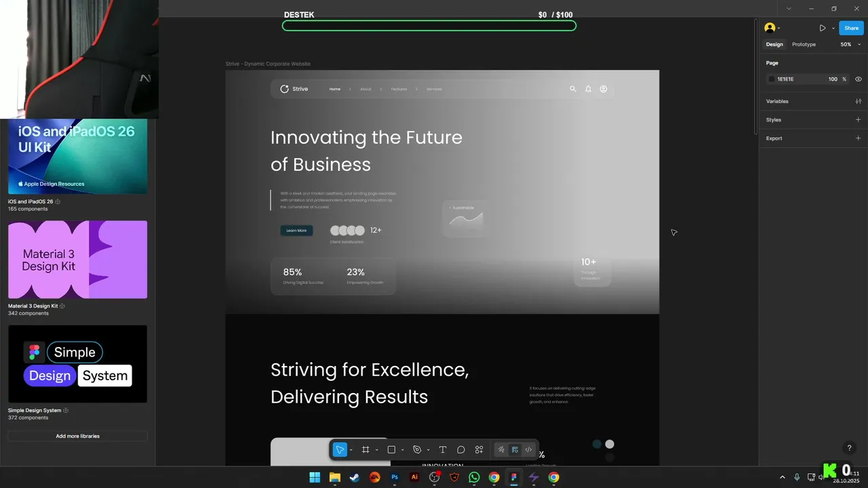Open File Explorer from taskbar
Screen dimensions: 868x488
point(335,477)
